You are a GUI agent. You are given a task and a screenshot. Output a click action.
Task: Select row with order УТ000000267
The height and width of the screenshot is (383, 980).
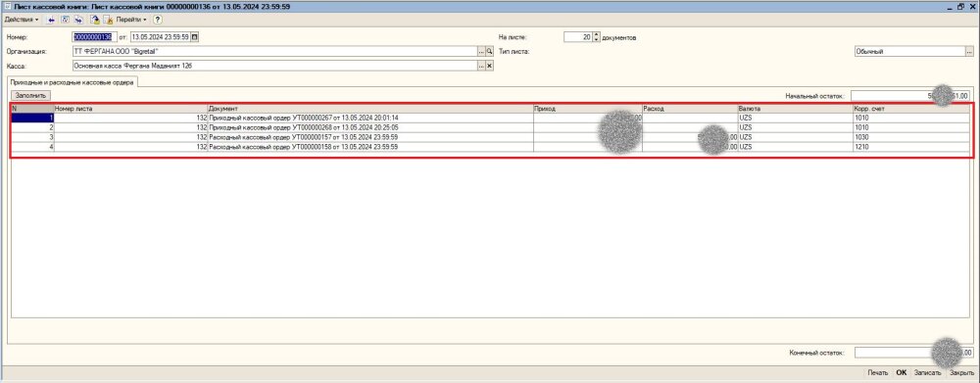click(x=491, y=118)
